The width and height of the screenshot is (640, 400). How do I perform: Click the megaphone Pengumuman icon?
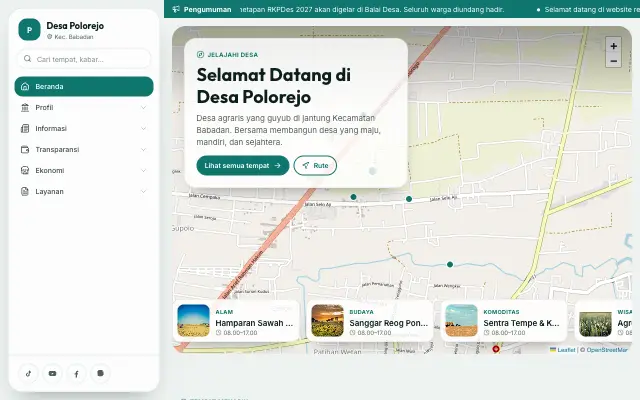point(176,9)
